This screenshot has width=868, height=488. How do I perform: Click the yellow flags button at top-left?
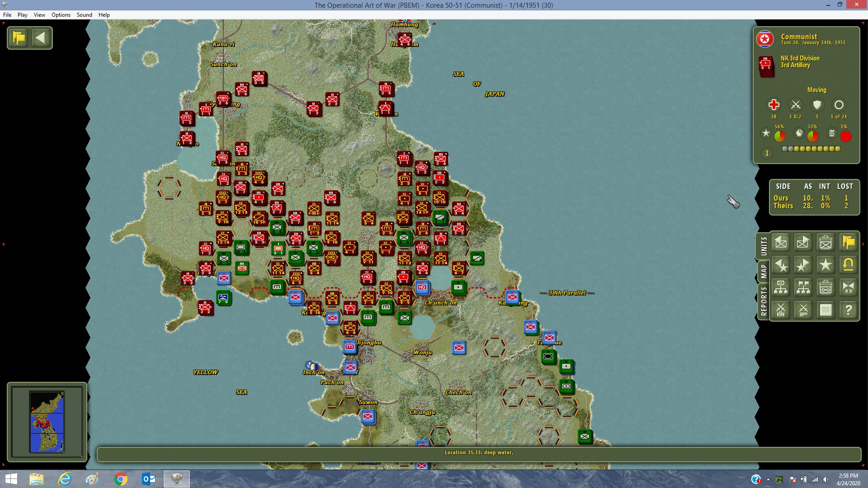coord(19,38)
